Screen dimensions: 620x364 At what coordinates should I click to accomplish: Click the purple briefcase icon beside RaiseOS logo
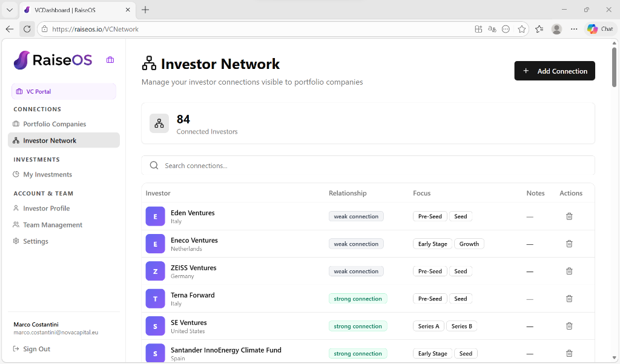(x=110, y=60)
